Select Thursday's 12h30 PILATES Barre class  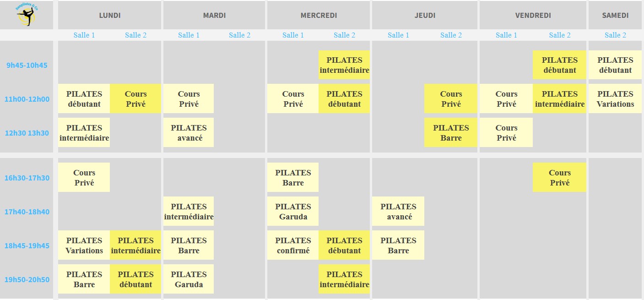tap(451, 133)
